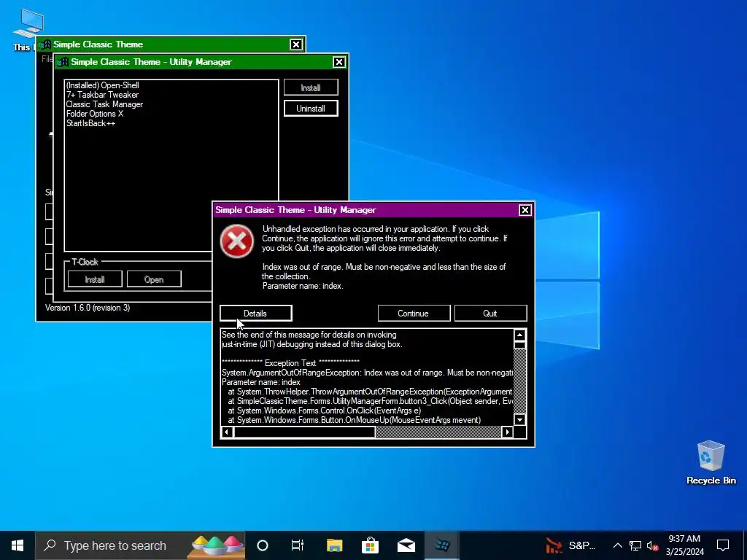Click Install button in Utility Manager
Viewport: 747px width, 560px height.
pos(311,87)
